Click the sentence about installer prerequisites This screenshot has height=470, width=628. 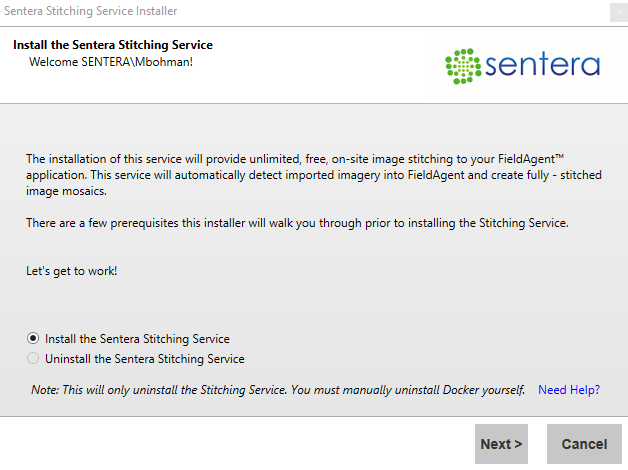click(x=297, y=223)
